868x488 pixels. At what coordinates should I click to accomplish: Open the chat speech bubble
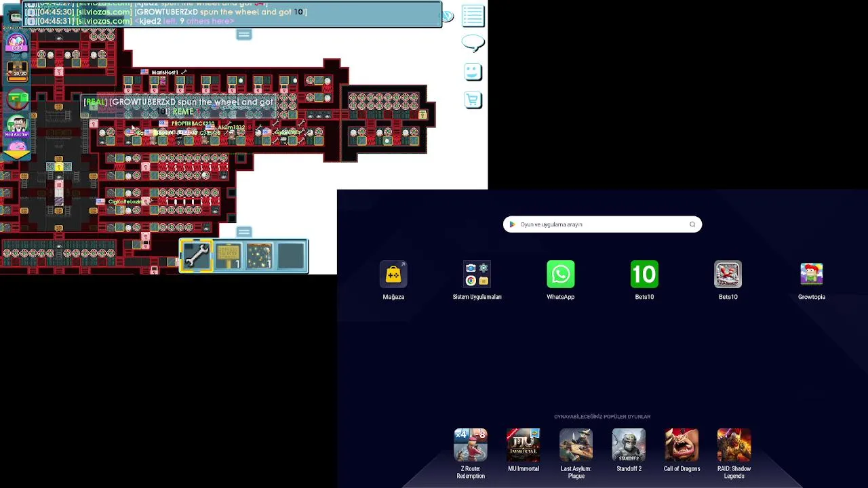click(x=473, y=44)
